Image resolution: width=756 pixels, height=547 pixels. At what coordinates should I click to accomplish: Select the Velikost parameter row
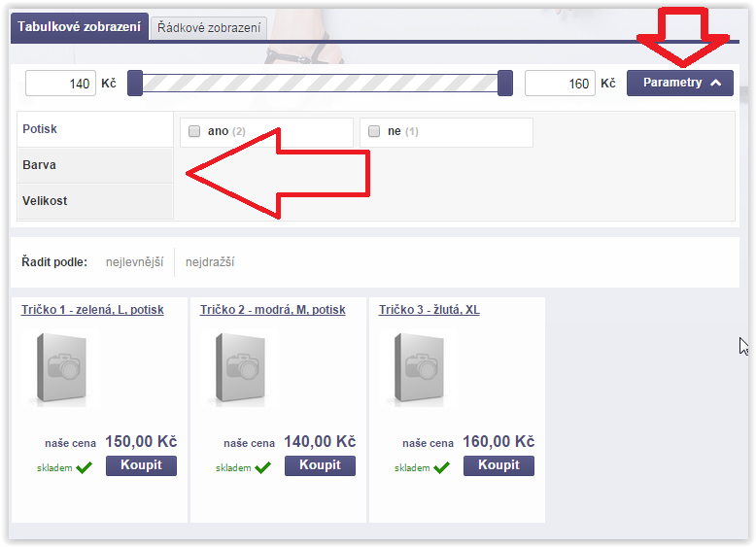tap(95, 201)
